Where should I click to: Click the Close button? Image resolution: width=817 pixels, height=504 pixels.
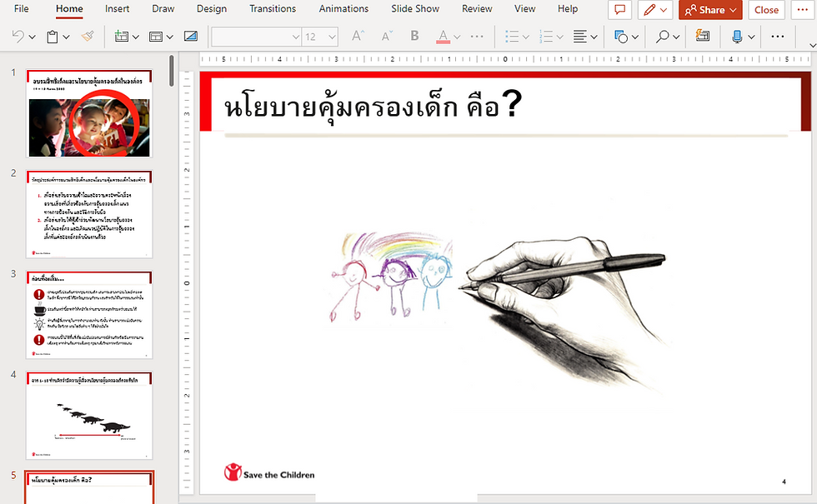tap(766, 10)
